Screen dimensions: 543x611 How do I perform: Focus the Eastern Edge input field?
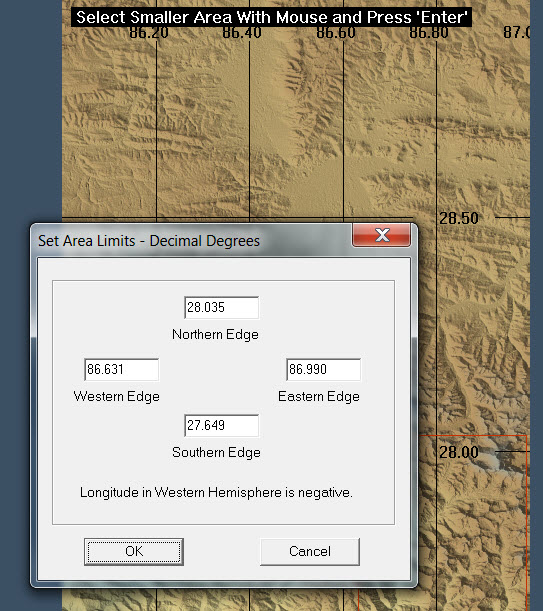(x=324, y=369)
